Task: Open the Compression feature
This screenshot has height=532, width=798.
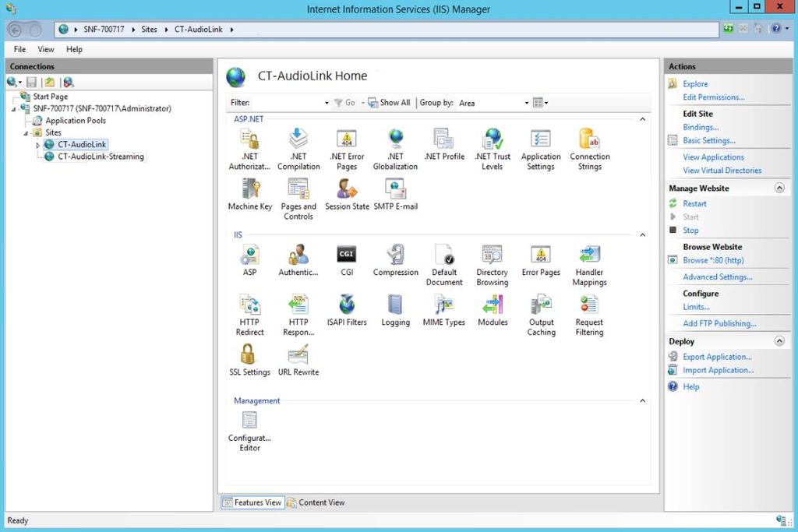Action: click(x=395, y=260)
